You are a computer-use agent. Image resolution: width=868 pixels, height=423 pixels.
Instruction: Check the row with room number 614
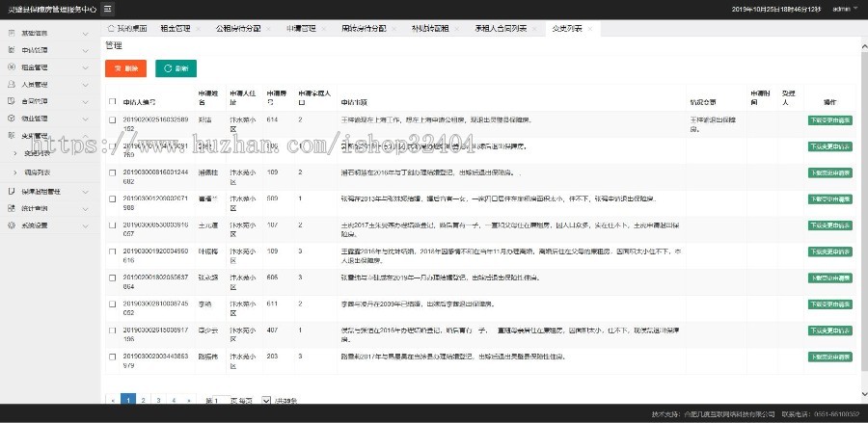click(x=113, y=120)
